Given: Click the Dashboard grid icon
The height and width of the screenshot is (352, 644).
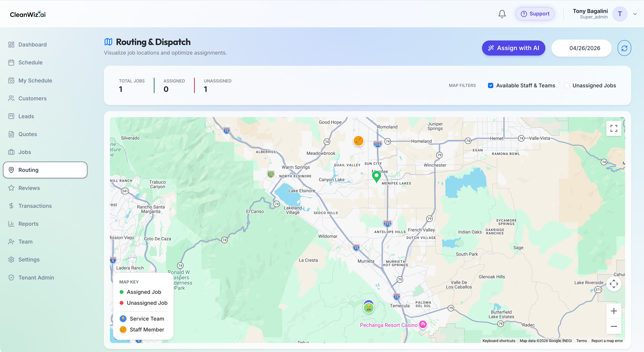Looking at the screenshot, I should tap(11, 44).
